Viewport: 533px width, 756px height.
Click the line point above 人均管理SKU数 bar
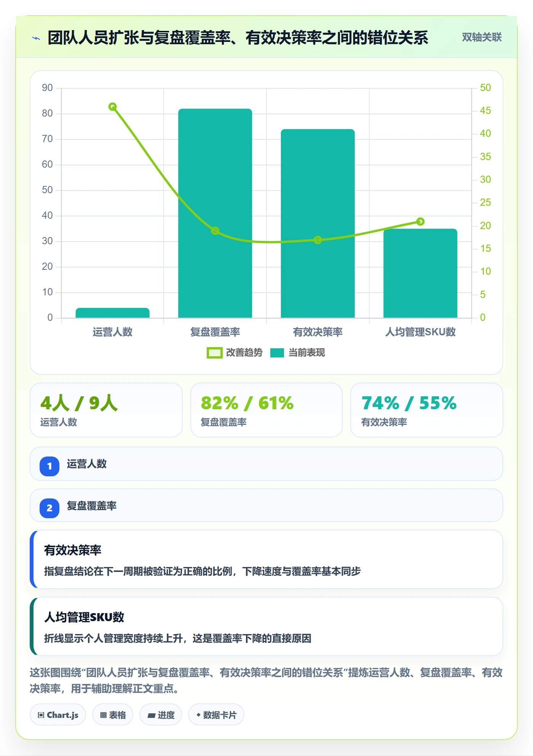[x=420, y=221]
